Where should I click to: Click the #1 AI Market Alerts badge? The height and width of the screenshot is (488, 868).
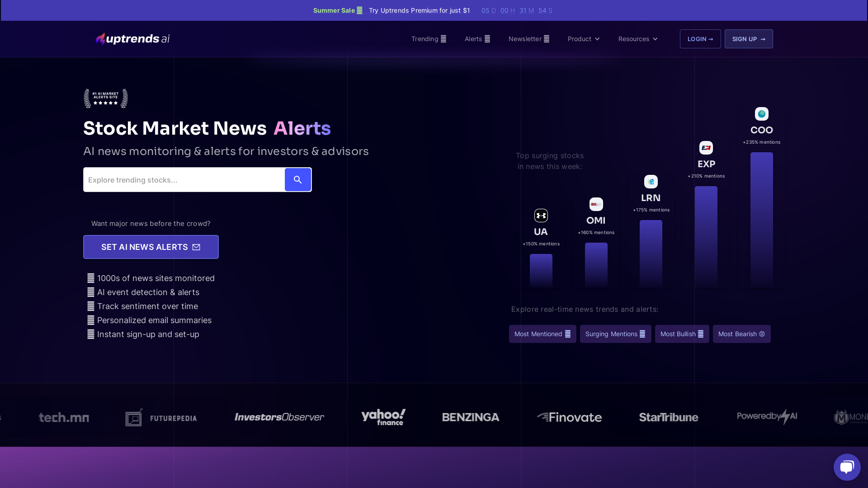[106, 99]
